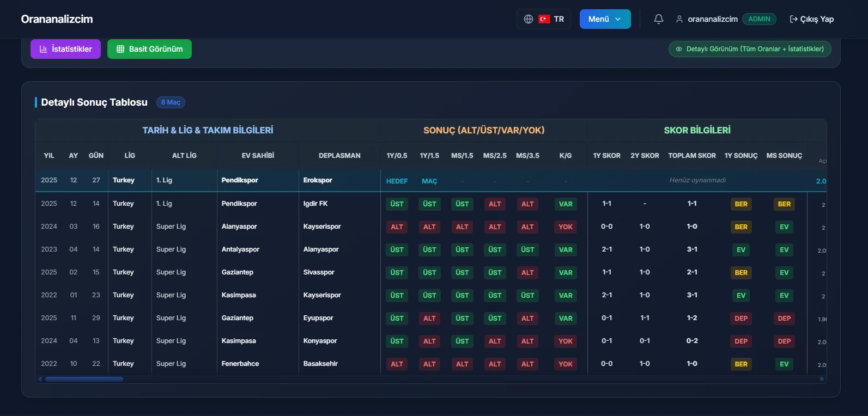Screen dimensions: 868x416
Task: Open the notifications bell
Action: click(x=659, y=19)
